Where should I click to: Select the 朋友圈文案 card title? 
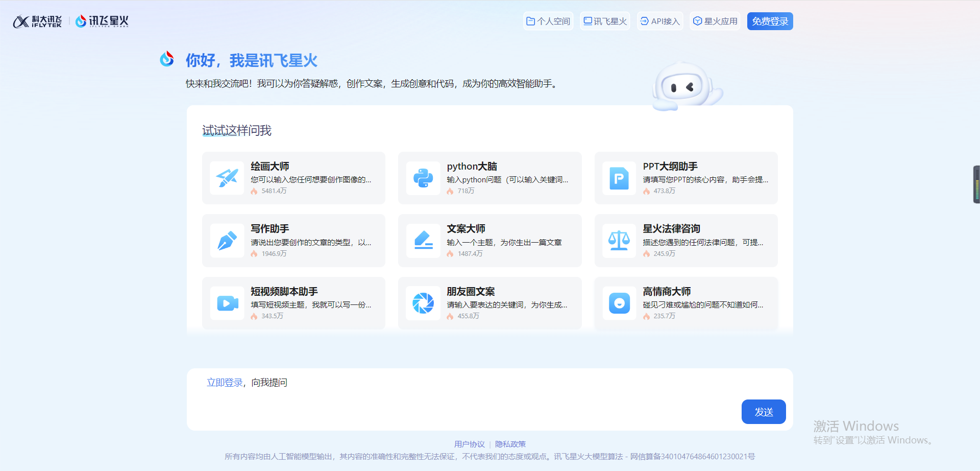[x=471, y=292]
